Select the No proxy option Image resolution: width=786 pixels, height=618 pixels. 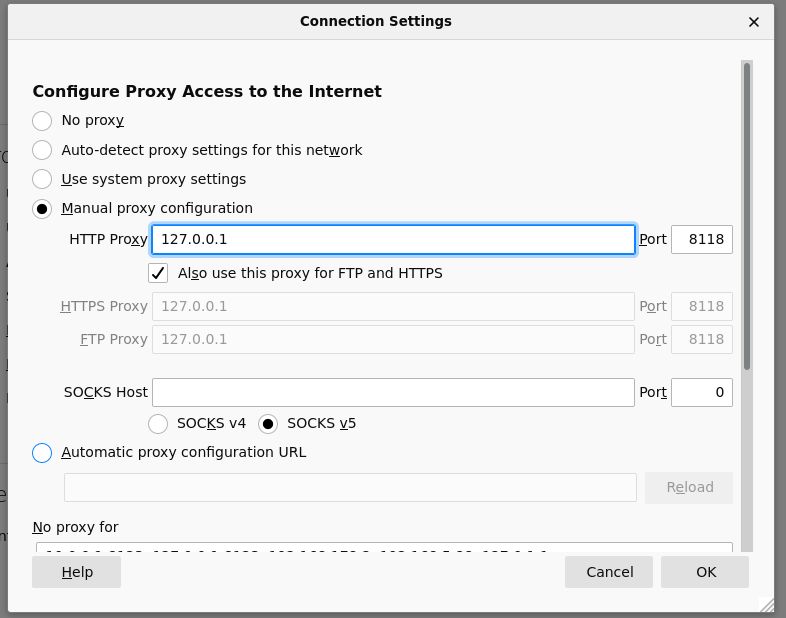point(42,121)
